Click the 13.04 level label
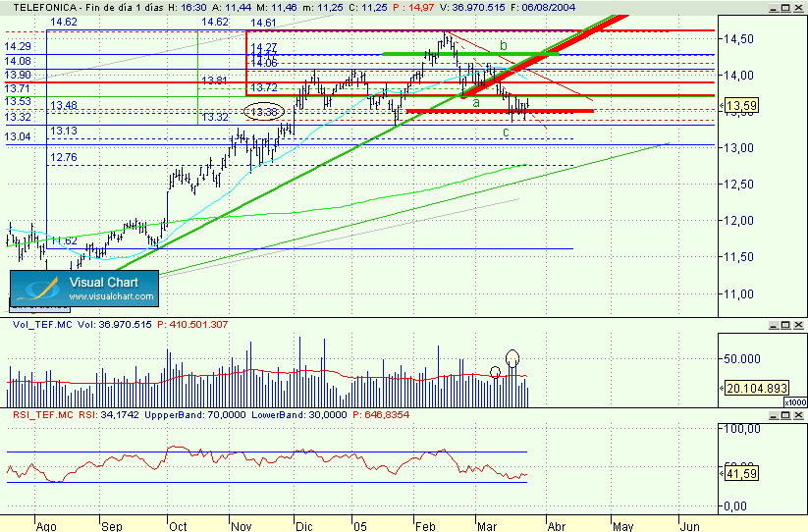Screen dimensions: 808x532 click(18, 136)
